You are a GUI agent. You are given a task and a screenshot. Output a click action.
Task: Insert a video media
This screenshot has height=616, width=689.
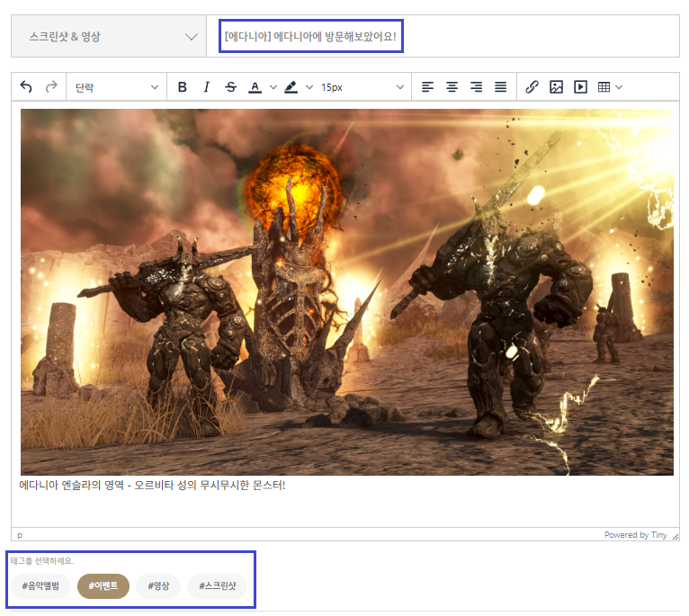point(580,87)
